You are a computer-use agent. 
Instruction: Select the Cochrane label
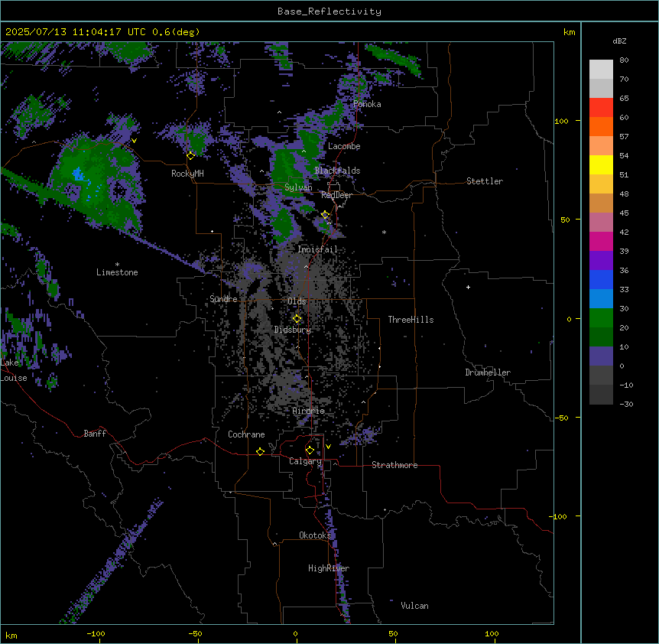pos(246,434)
